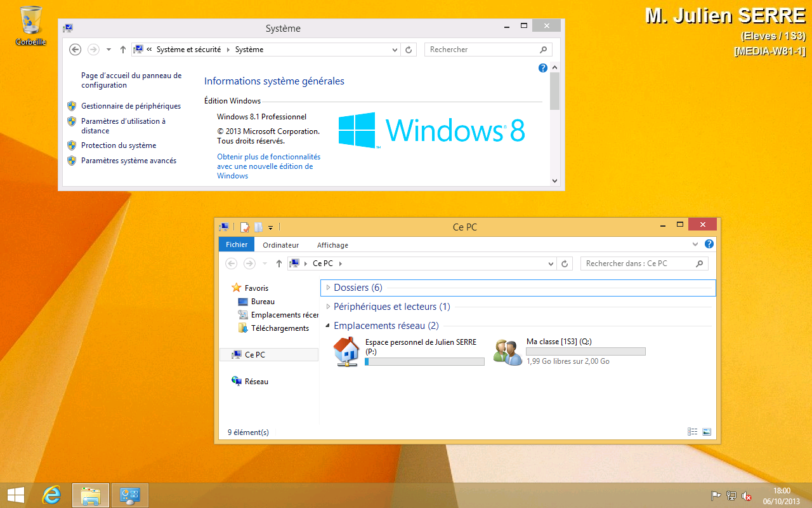Open recent pages dropdown in Système window
Image resolution: width=812 pixels, height=508 pixels.
pyautogui.click(x=108, y=50)
